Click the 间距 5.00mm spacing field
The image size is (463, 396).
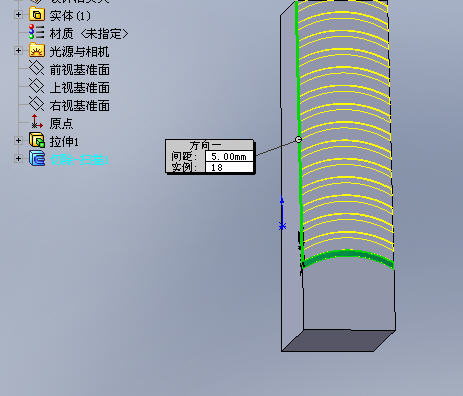point(229,156)
